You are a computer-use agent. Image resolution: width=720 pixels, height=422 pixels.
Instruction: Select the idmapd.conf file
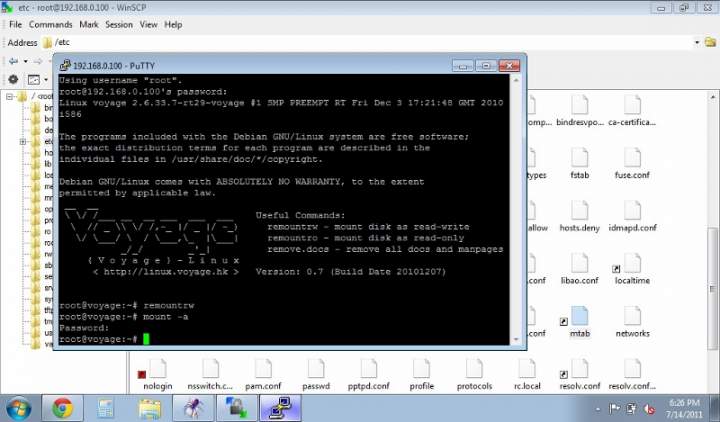[632, 216]
